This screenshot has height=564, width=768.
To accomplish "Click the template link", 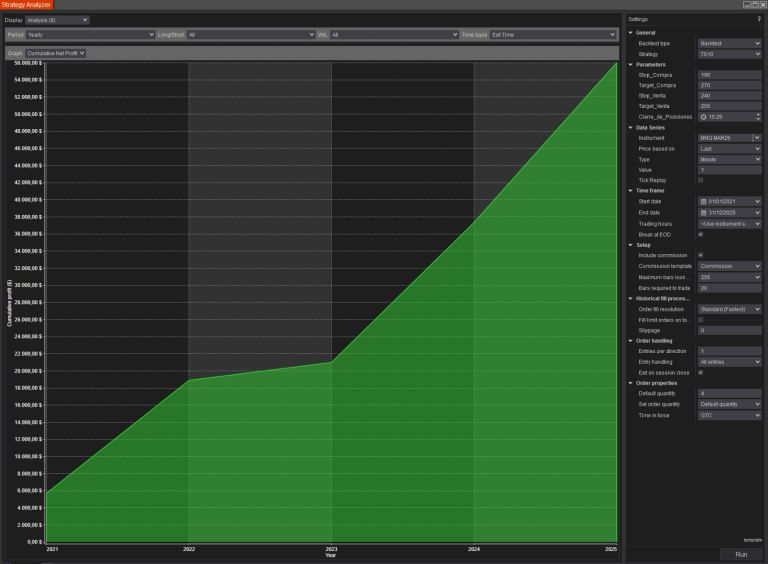I will pyautogui.click(x=751, y=541).
